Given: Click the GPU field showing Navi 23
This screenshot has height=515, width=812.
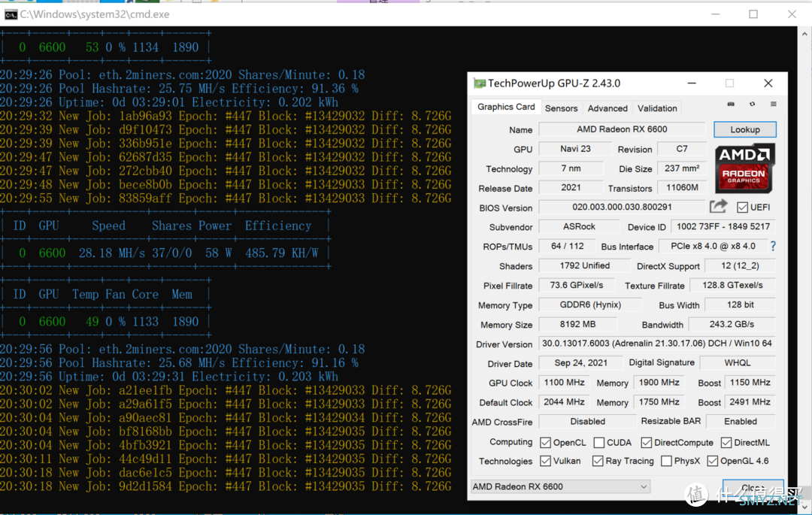Looking at the screenshot, I should pos(575,149).
